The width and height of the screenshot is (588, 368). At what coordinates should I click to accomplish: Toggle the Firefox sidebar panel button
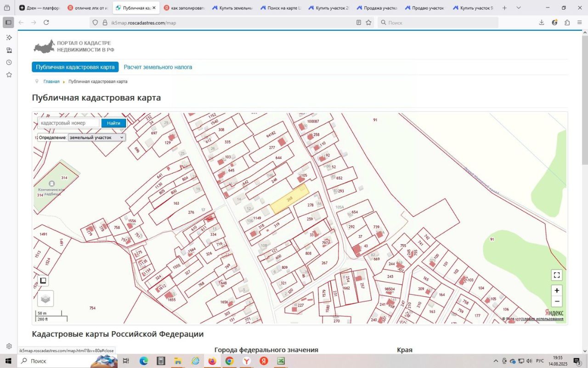point(8,23)
